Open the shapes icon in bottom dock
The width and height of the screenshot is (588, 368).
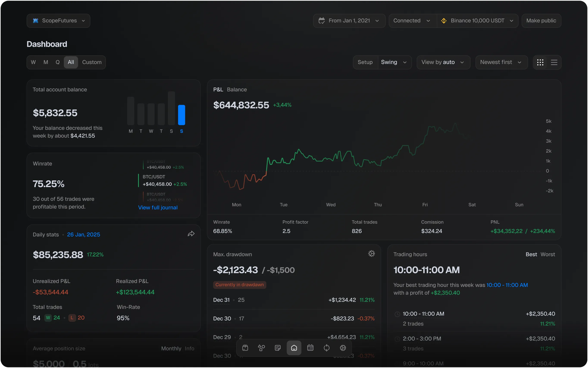pos(261,348)
